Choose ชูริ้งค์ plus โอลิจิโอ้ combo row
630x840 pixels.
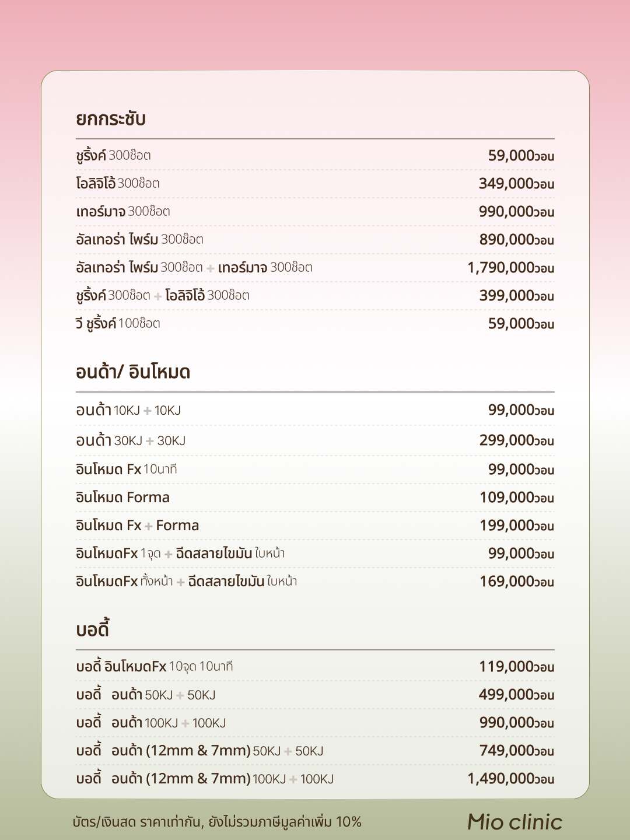click(x=315, y=296)
